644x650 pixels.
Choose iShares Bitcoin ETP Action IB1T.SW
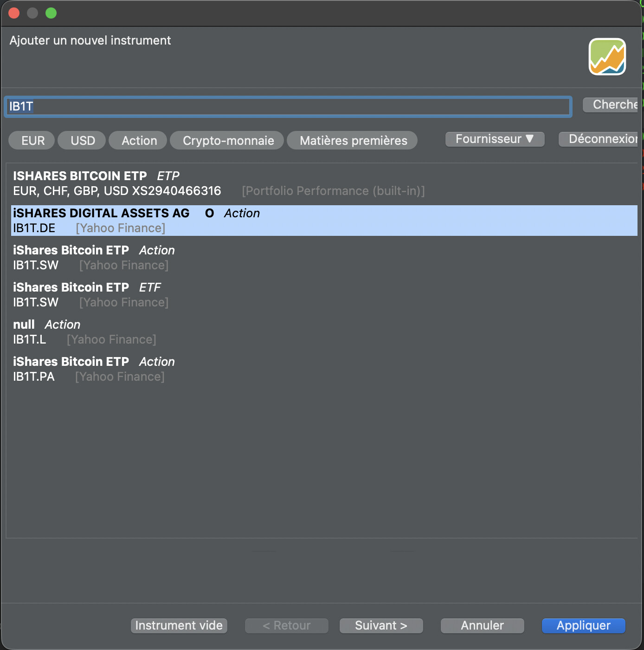click(x=93, y=258)
